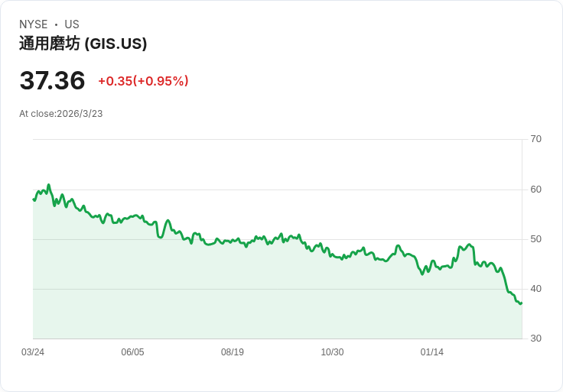This screenshot has height=392, width=563.
Task: Click the separator dot between NYSE and US
Action: 56,24
